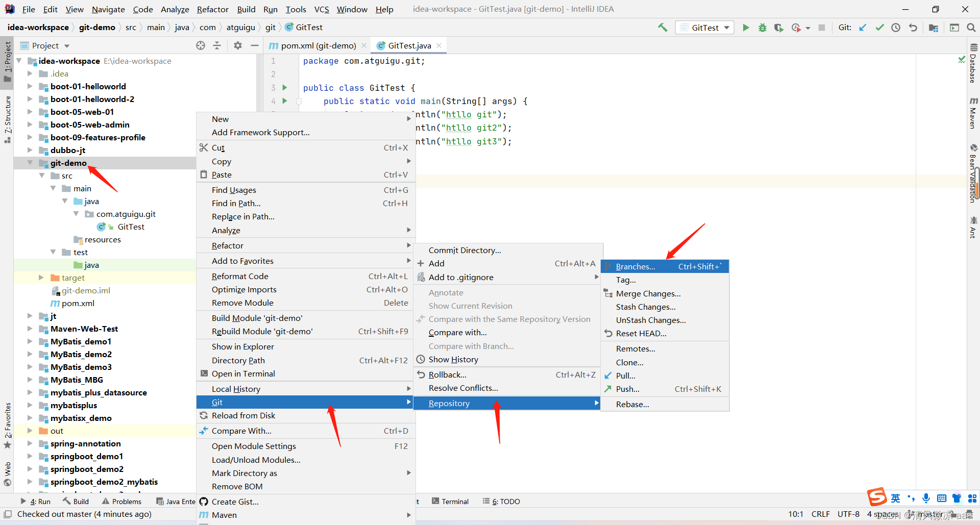980x525 pixels.
Task: Click the atguigu breadcrumb in navigation bar
Action: (241, 28)
